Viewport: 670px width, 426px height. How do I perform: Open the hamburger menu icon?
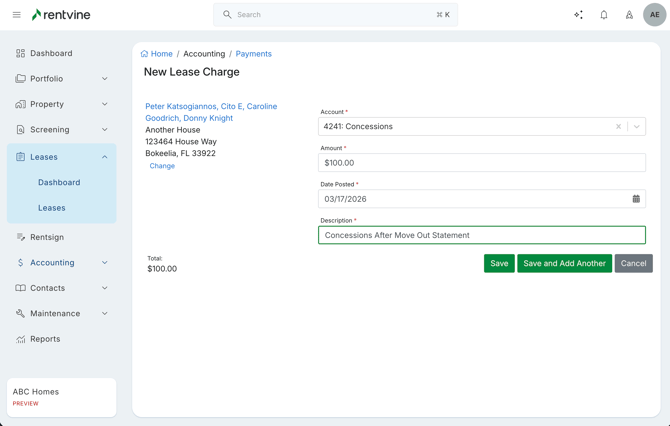pos(16,15)
